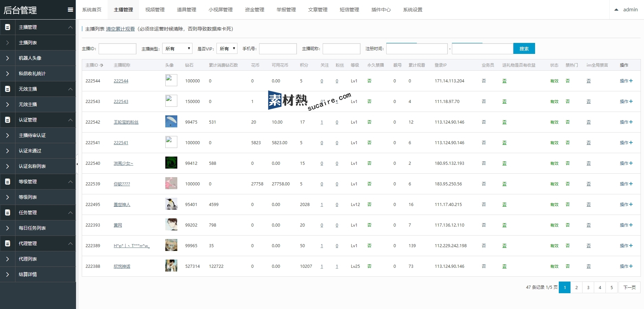
Task: Toggle 禁热门 value for anchor 222495
Action: tap(568, 205)
